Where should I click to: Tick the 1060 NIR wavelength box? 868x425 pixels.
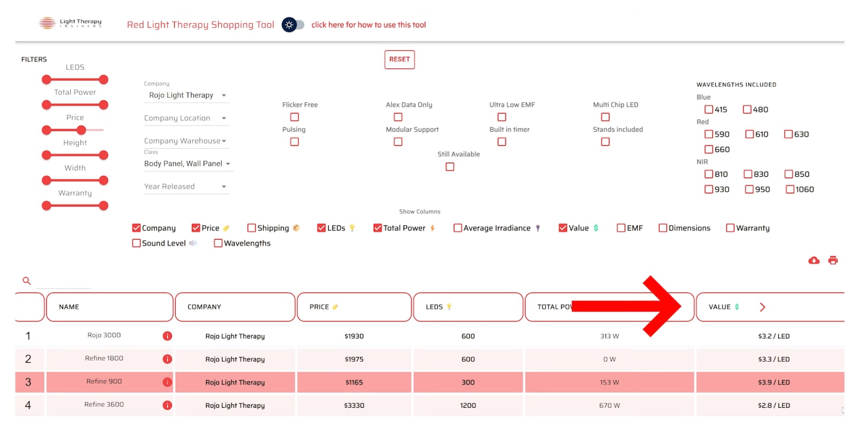(x=790, y=189)
